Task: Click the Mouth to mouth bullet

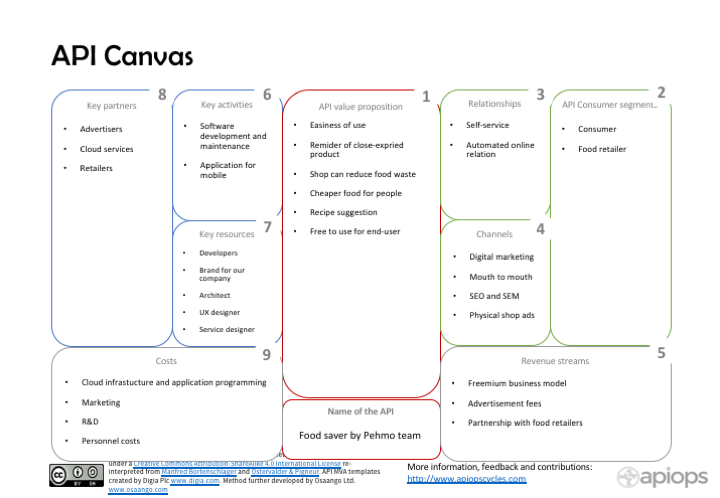Action: pos(501,277)
